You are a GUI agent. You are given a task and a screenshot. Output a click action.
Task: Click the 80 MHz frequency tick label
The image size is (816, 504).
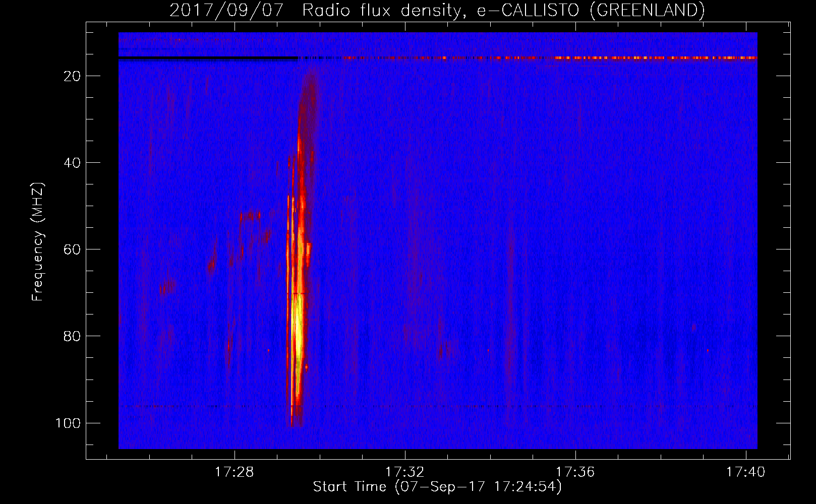click(72, 336)
